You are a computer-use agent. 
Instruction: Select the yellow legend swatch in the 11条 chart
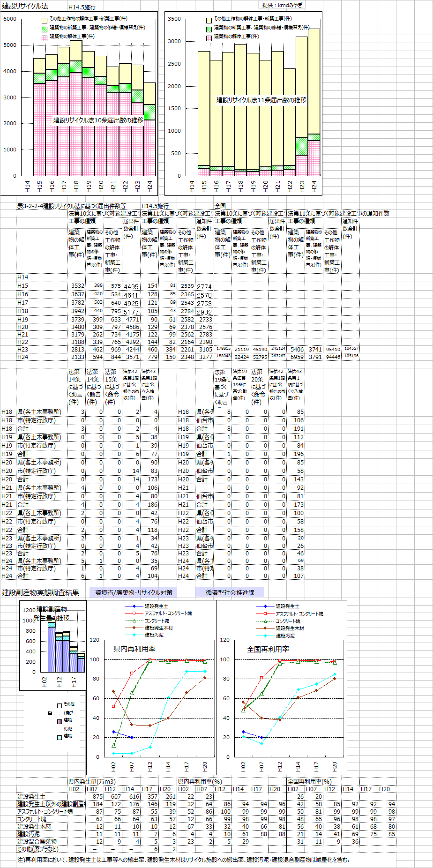(209, 21)
